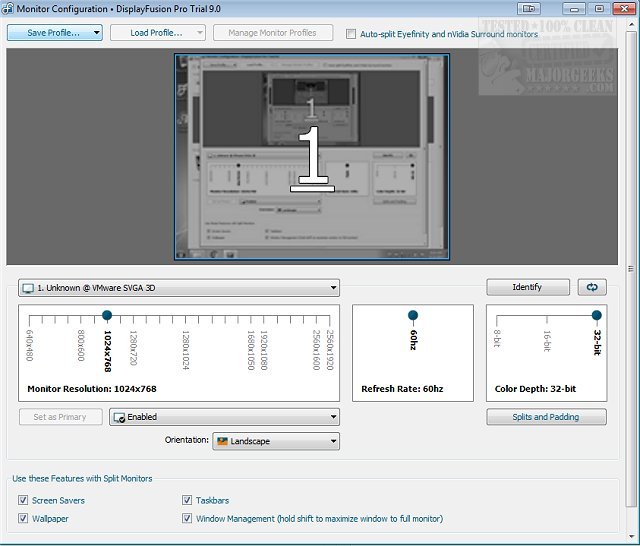Uncheck the Window Management checkbox
This screenshot has height=546, width=640.
coord(187,518)
